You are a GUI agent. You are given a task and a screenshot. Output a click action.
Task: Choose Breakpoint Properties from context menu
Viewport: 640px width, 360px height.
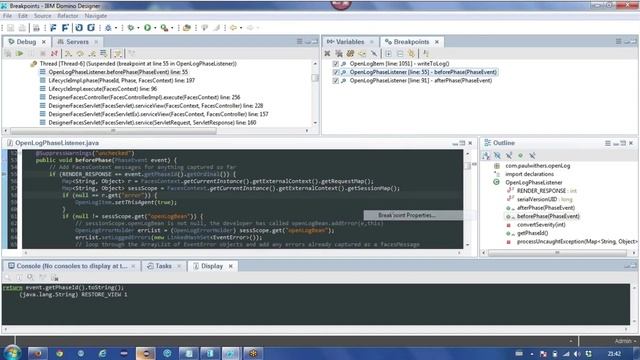point(407,215)
